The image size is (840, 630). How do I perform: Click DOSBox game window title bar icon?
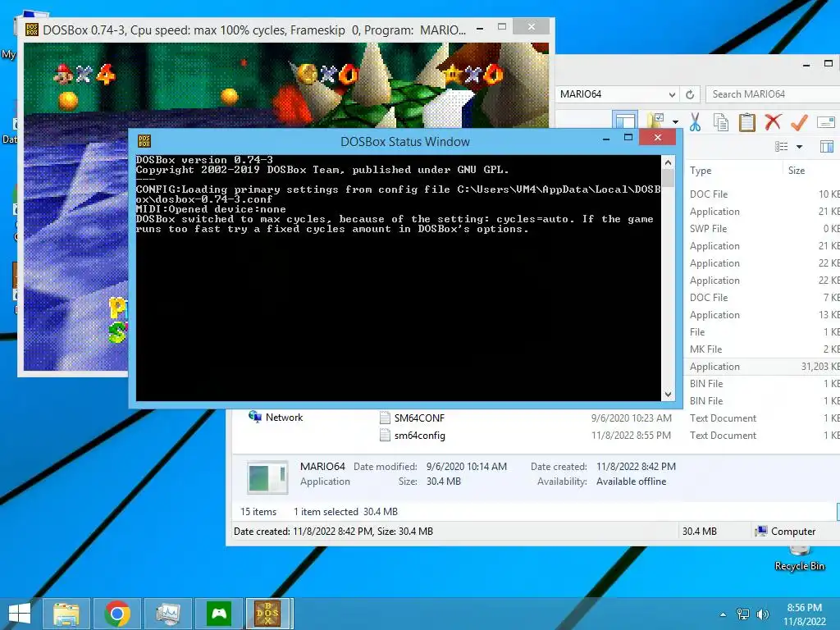click(x=32, y=30)
